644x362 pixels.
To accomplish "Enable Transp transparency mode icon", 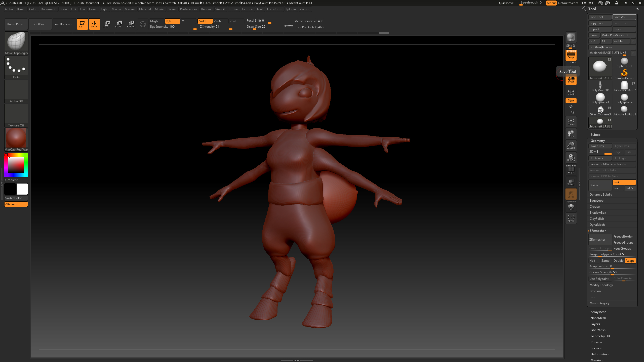I will 571,182.
